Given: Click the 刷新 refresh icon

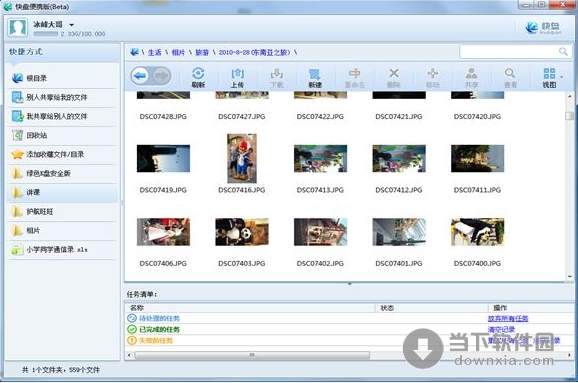Looking at the screenshot, I should 198,73.
